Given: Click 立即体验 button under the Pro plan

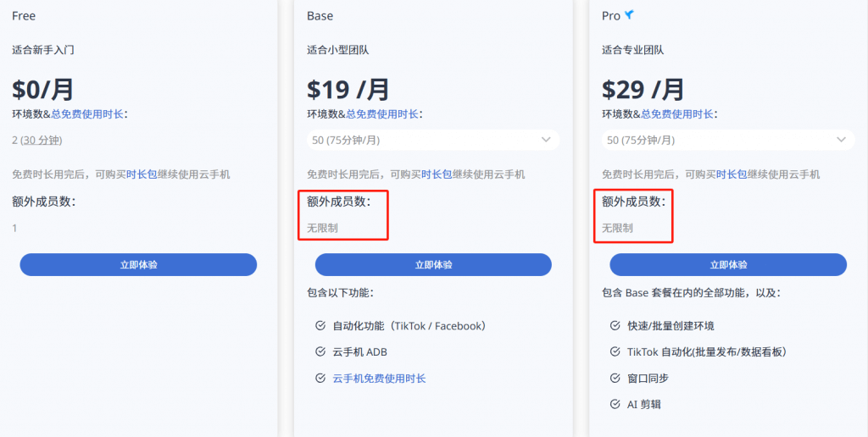Looking at the screenshot, I should pyautogui.click(x=728, y=264).
